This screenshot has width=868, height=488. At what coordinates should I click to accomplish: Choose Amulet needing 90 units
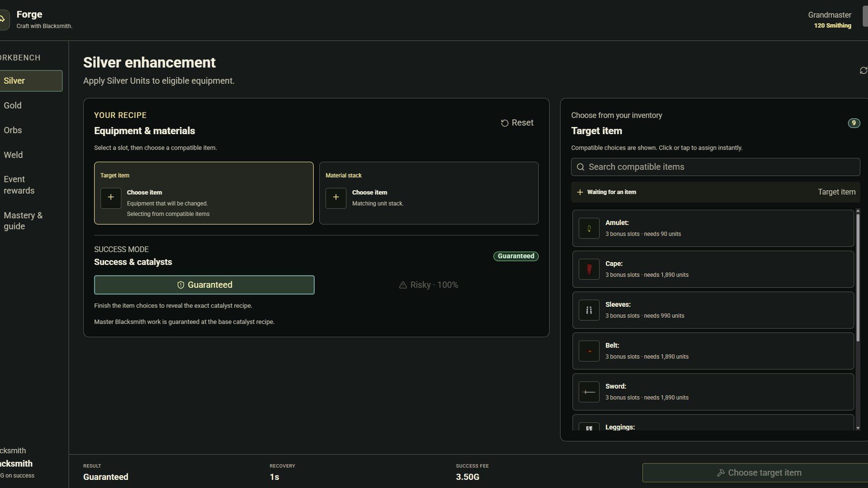713,228
